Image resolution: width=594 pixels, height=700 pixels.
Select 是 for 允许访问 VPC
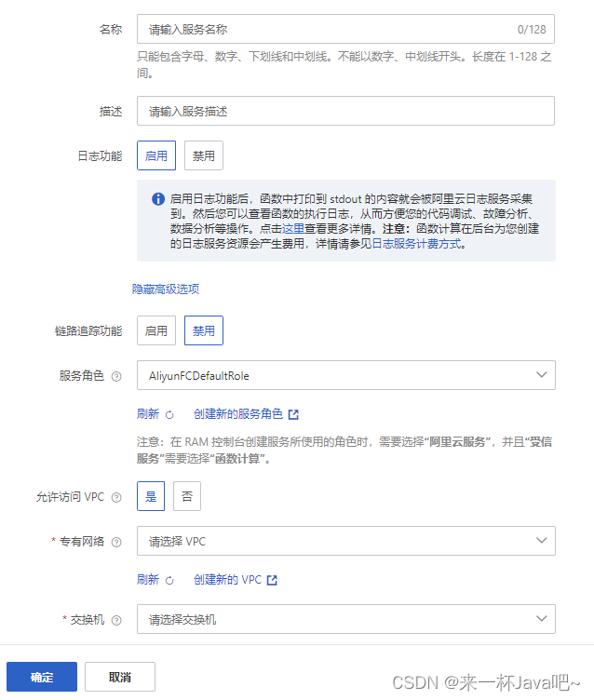tap(151, 496)
